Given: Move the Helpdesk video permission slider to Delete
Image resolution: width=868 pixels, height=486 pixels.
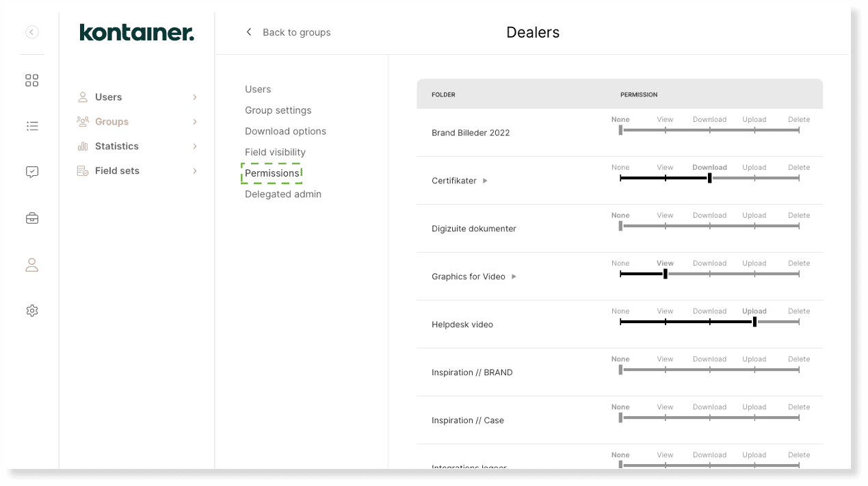Looking at the screenshot, I should coord(798,321).
